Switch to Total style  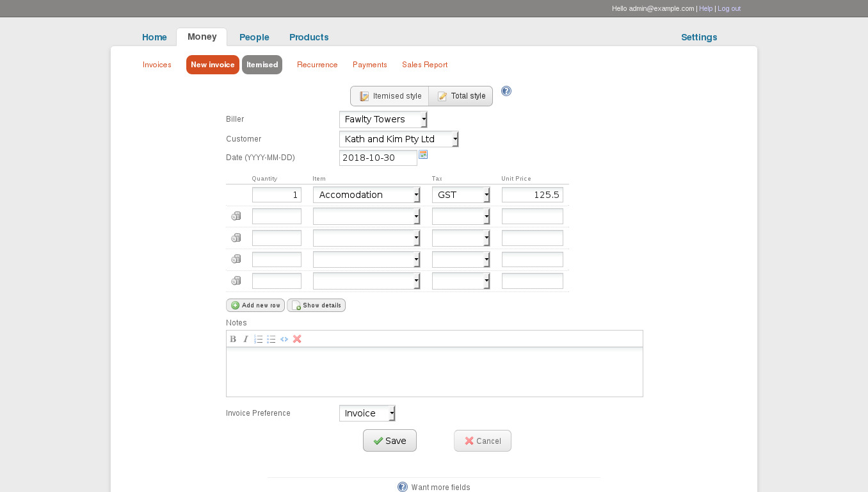click(x=461, y=96)
